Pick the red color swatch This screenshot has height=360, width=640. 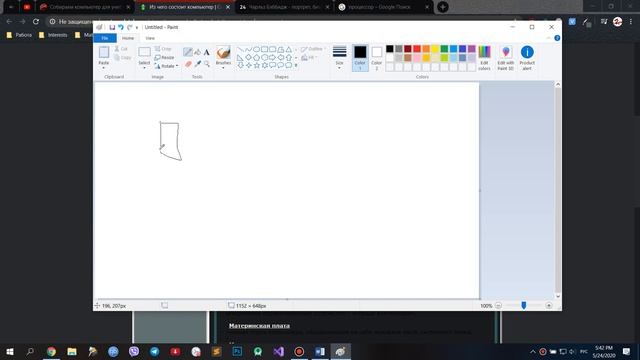point(417,49)
